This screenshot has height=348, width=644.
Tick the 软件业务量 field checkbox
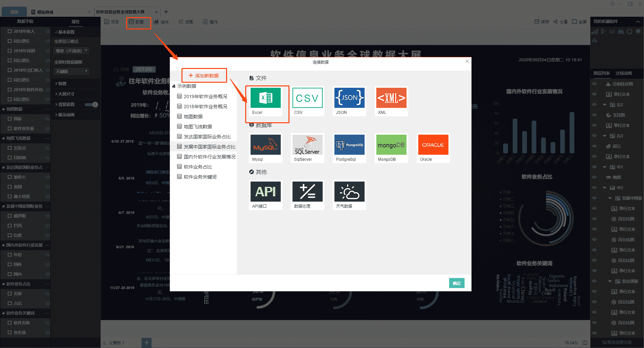(10, 129)
